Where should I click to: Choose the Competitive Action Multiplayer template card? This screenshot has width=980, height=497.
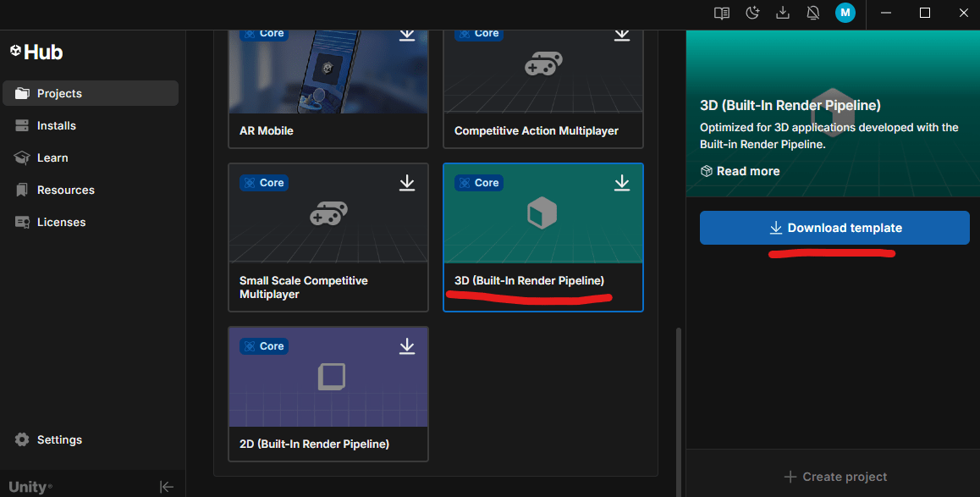542,85
